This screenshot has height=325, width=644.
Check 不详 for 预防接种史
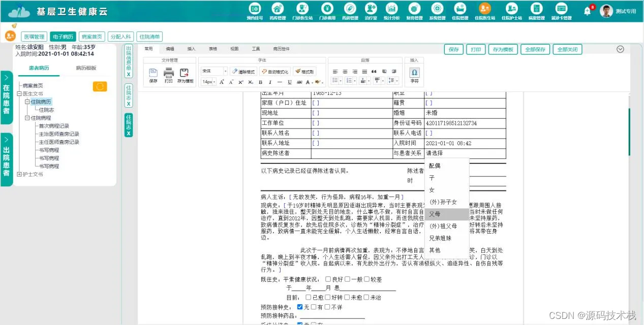(x=327, y=307)
